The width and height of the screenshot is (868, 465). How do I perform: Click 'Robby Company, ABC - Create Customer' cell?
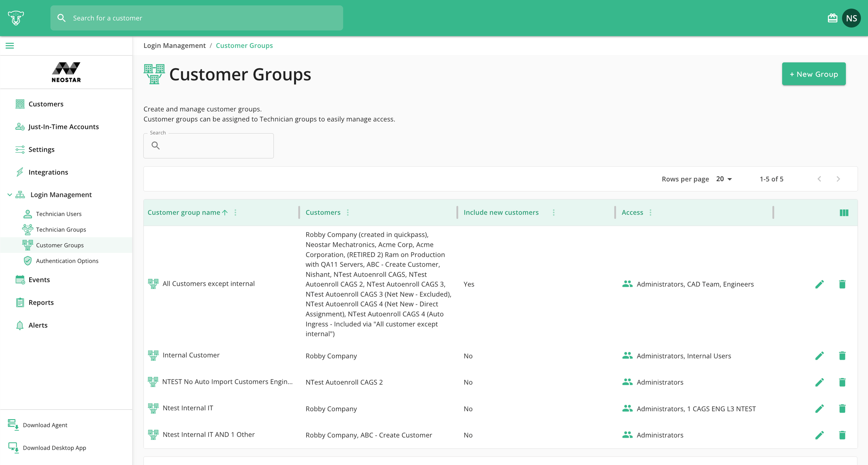coord(369,435)
